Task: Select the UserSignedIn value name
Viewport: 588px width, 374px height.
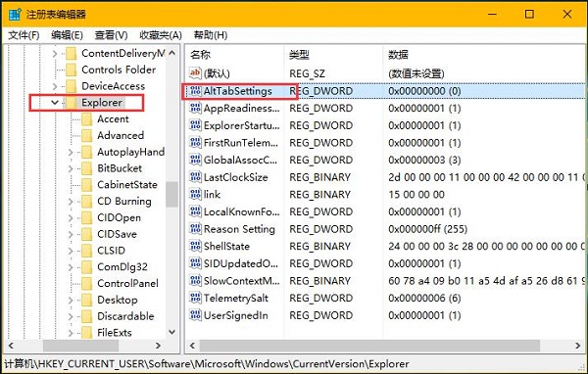Action: (236, 315)
